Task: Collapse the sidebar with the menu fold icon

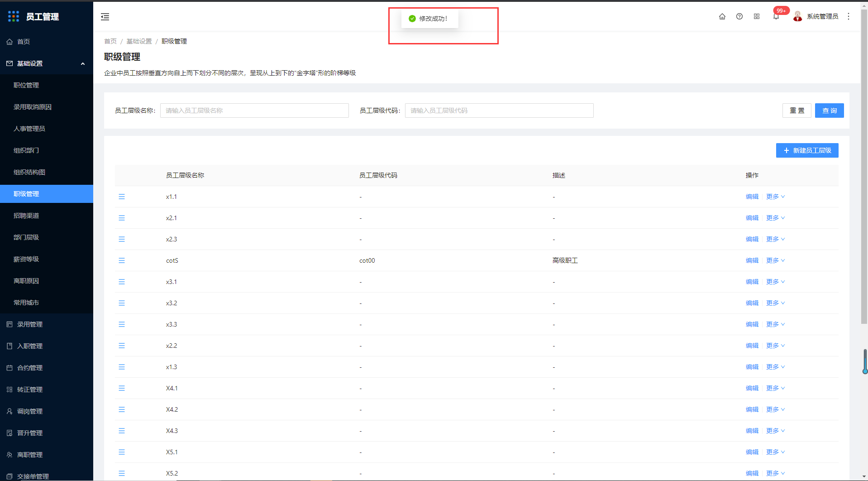Action: (x=105, y=17)
